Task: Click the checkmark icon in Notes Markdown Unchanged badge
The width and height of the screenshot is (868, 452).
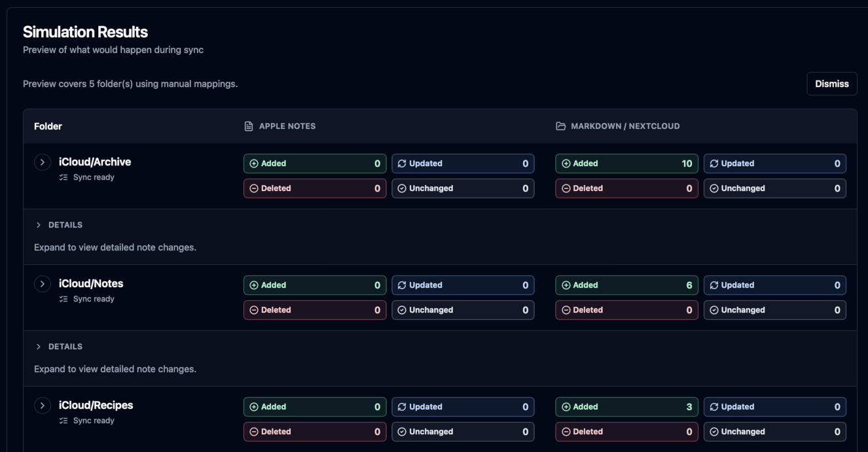Action: click(714, 310)
